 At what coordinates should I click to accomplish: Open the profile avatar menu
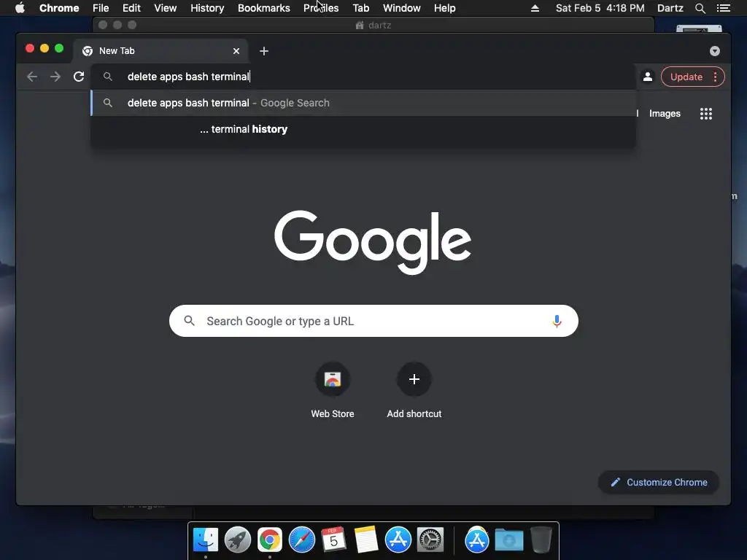[x=648, y=77]
